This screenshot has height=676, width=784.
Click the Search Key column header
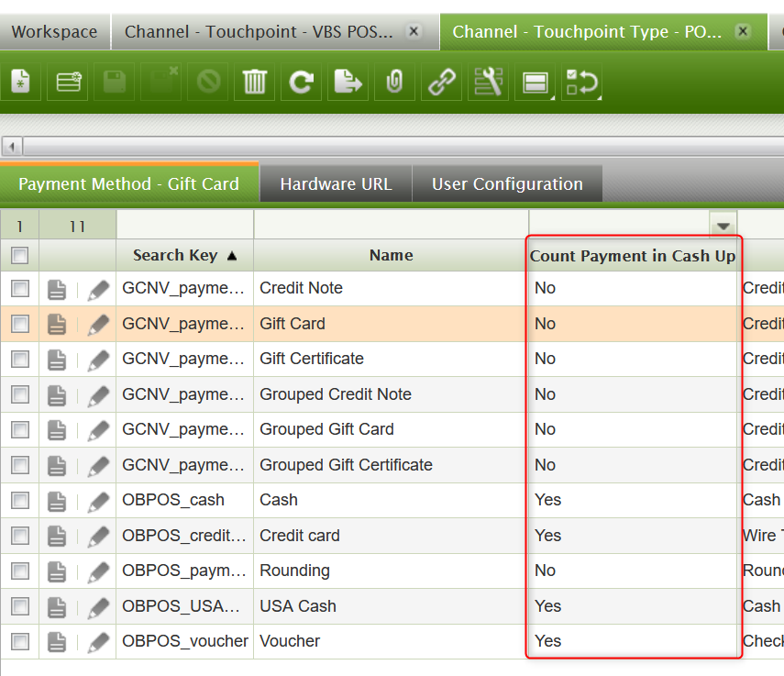click(x=183, y=256)
